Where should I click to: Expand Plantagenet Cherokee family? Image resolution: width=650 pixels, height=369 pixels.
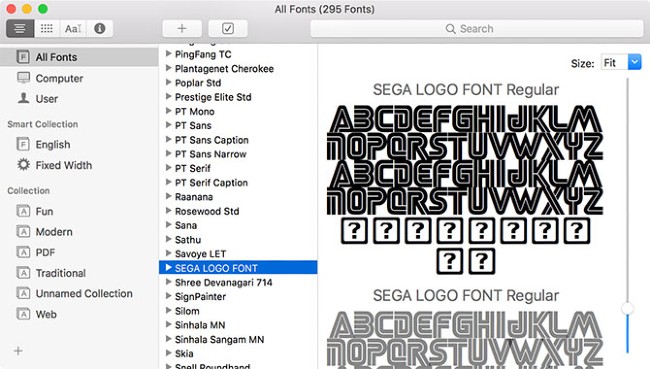click(x=168, y=68)
